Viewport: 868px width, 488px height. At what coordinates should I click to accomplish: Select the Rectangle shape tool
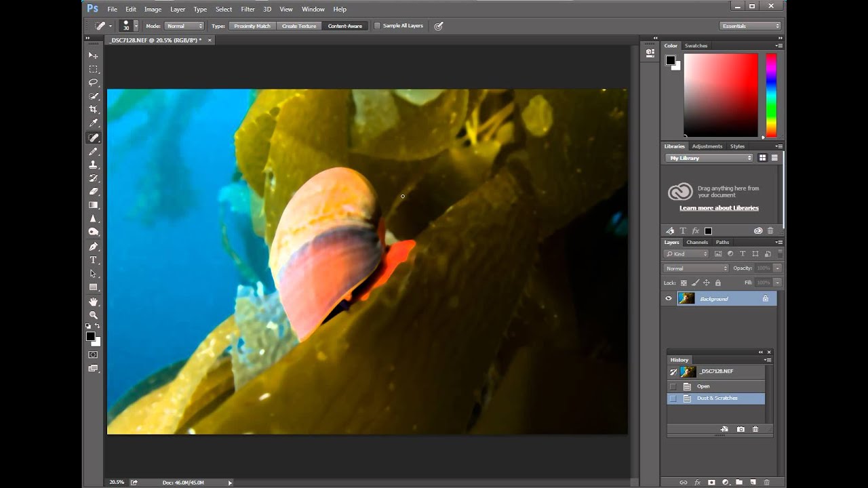pyautogui.click(x=94, y=287)
